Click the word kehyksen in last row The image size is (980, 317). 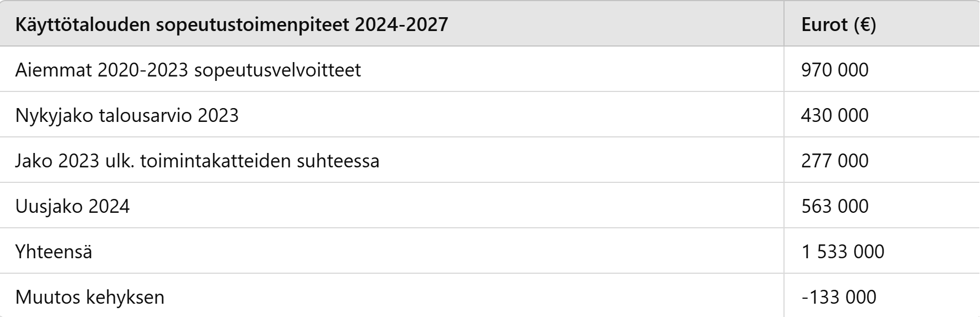click(125, 298)
